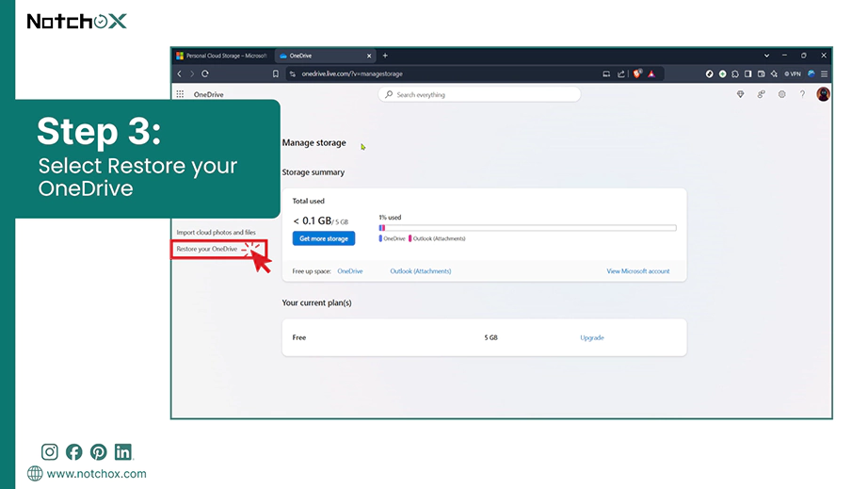Image resolution: width=868 pixels, height=489 pixels.
Task: Open the OneDrive header icon between diamond and gear
Action: tap(762, 95)
